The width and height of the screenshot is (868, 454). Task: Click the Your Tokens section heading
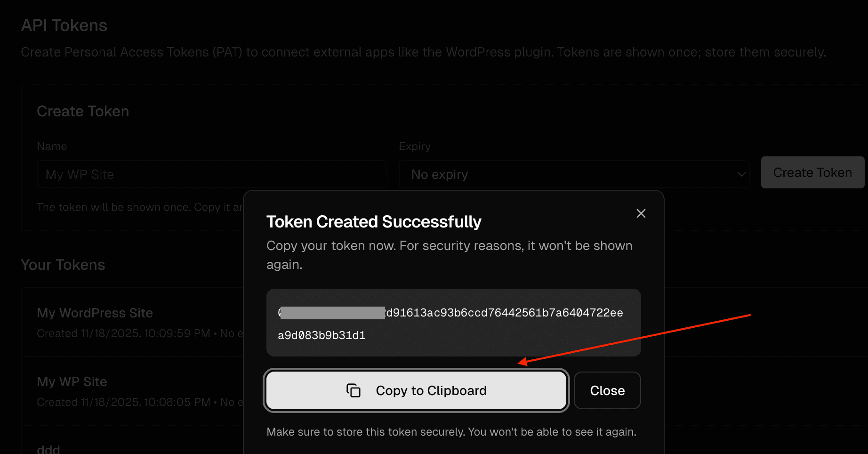(x=63, y=265)
